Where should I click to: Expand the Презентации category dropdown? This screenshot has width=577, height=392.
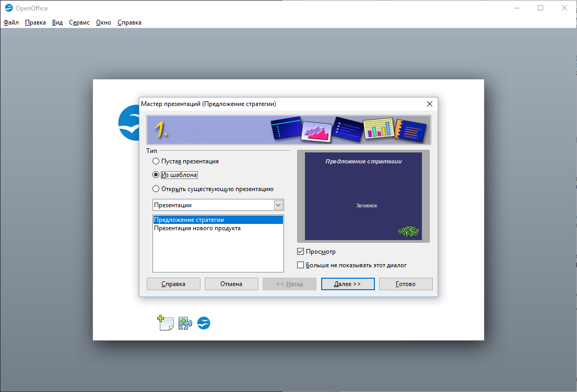click(278, 205)
